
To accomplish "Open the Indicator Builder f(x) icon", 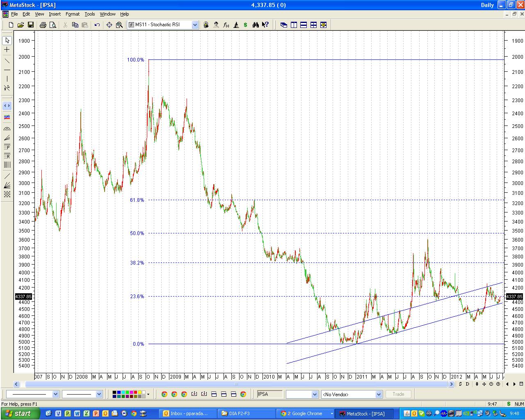I will tap(226, 25).
